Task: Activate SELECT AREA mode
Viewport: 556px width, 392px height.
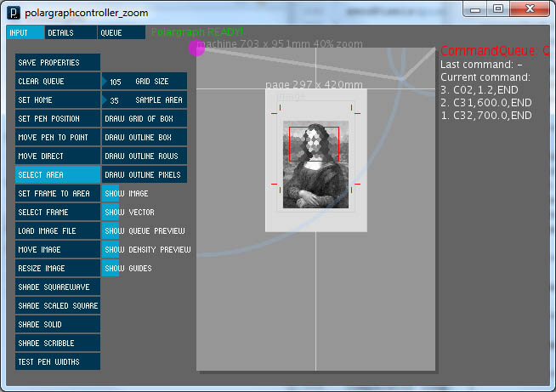Action: [x=58, y=175]
